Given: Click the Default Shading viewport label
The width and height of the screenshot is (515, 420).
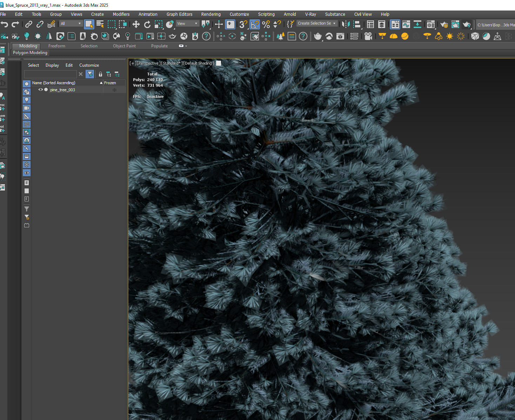Looking at the screenshot, I should pos(199,63).
